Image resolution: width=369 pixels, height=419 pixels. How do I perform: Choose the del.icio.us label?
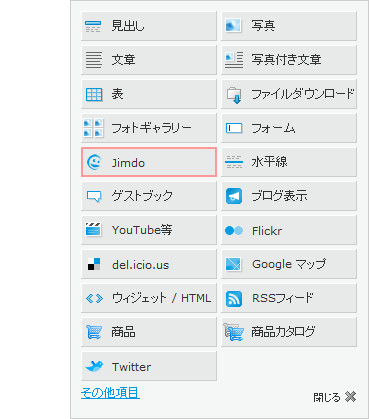coord(140,265)
